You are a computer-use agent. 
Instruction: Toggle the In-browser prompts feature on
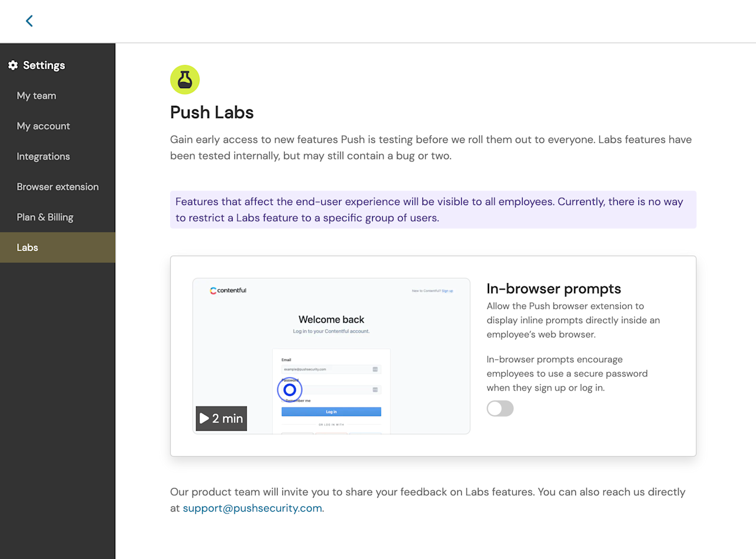coord(500,408)
